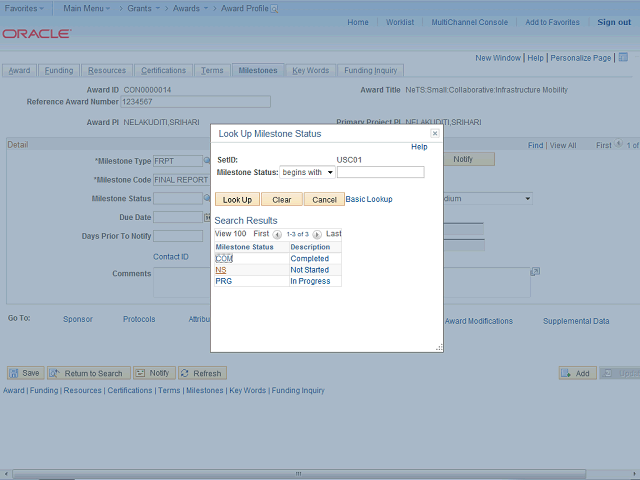The image size is (640, 480).
Task: Click the dialog resize grip handle
Action: 439,347
